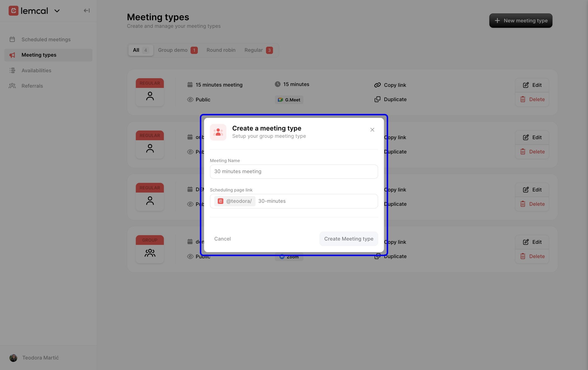Close the Create a meeting type dialog
The image size is (588, 370).
[x=372, y=129]
